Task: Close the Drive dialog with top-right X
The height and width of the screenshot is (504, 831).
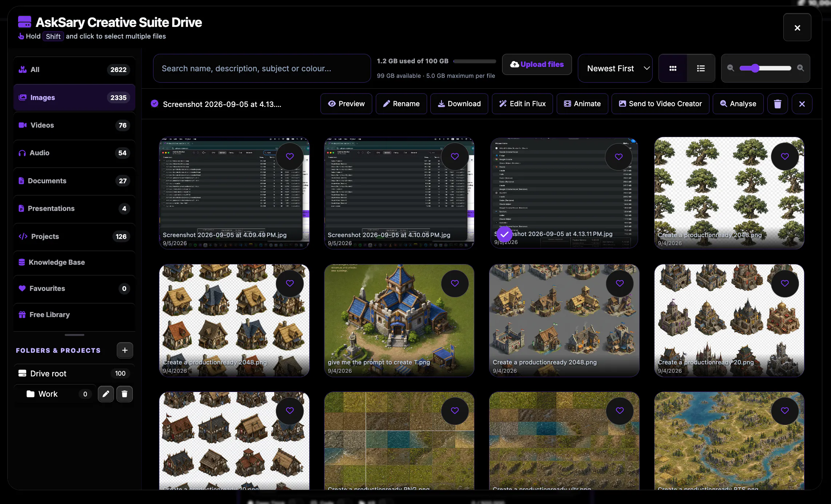Action: click(797, 28)
